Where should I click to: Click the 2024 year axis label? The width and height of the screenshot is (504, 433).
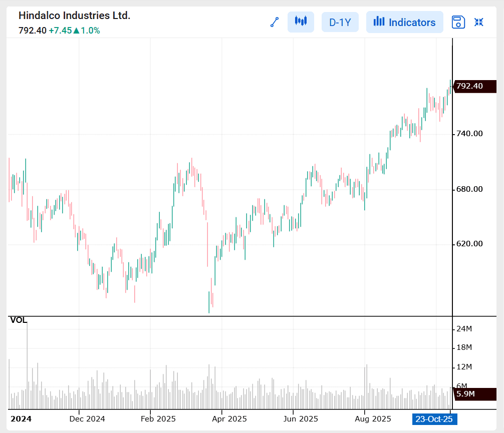[21, 419]
